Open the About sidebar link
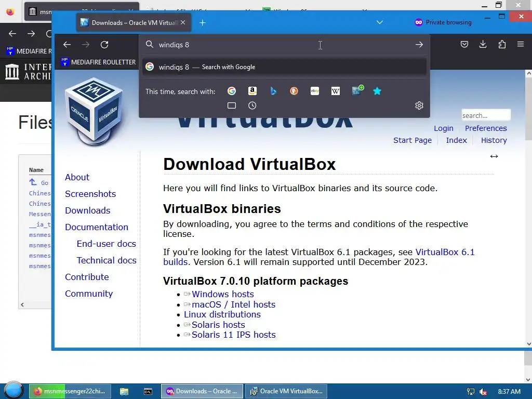Screen dimensions: 532x399 click(x=77, y=177)
